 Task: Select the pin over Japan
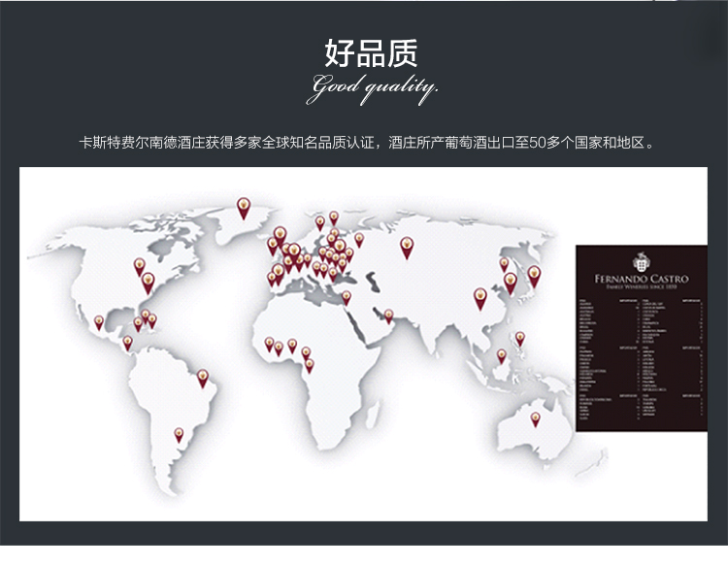coord(533,276)
